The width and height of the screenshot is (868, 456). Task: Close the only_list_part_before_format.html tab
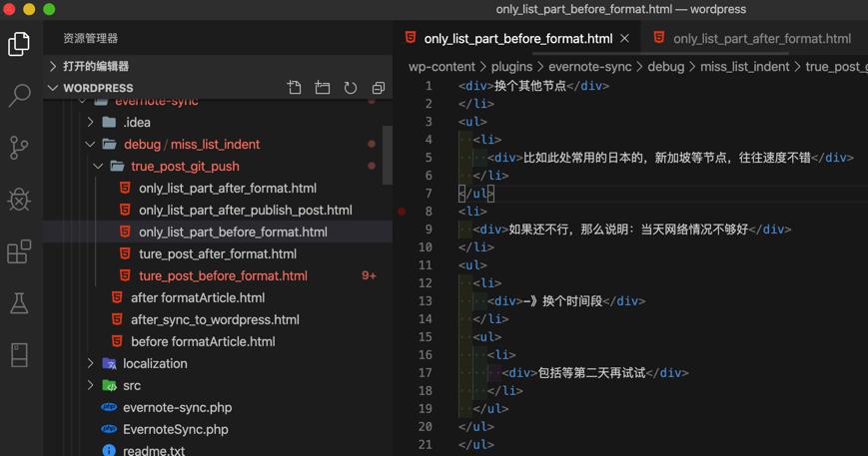(x=624, y=39)
